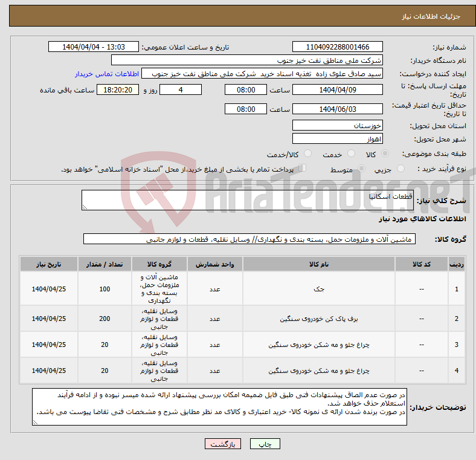Select the خدمت radio button
Image resolution: width=476 pixels, height=460 pixels.
pos(351,154)
